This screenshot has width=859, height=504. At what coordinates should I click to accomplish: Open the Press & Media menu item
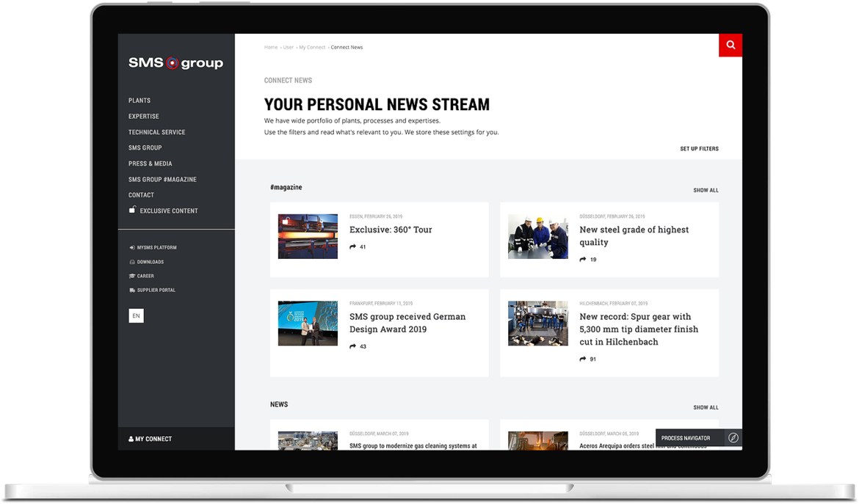(150, 164)
